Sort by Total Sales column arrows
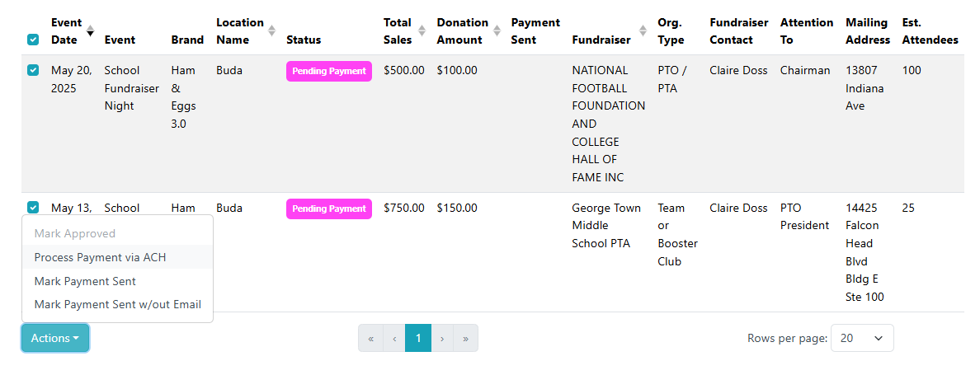This screenshot has width=980, height=375. pyautogui.click(x=422, y=30)
